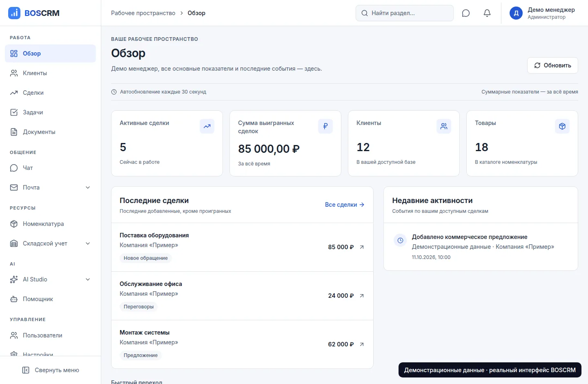Click the Обзор grid icon in sidebar

click(14, 54)
